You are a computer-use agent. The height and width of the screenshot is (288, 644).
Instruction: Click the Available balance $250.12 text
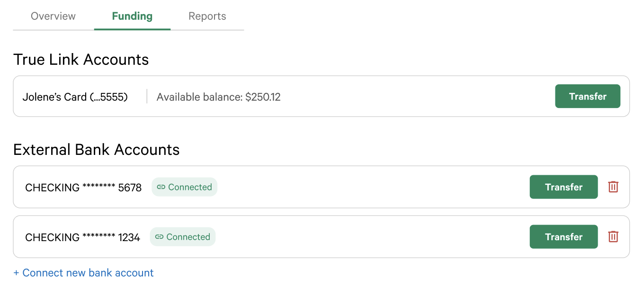point(218,97)
